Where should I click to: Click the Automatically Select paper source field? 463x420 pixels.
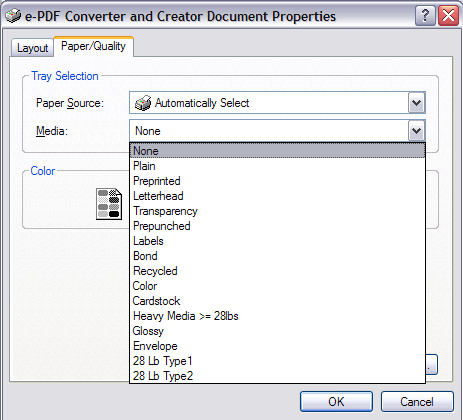tap(277, 103)
